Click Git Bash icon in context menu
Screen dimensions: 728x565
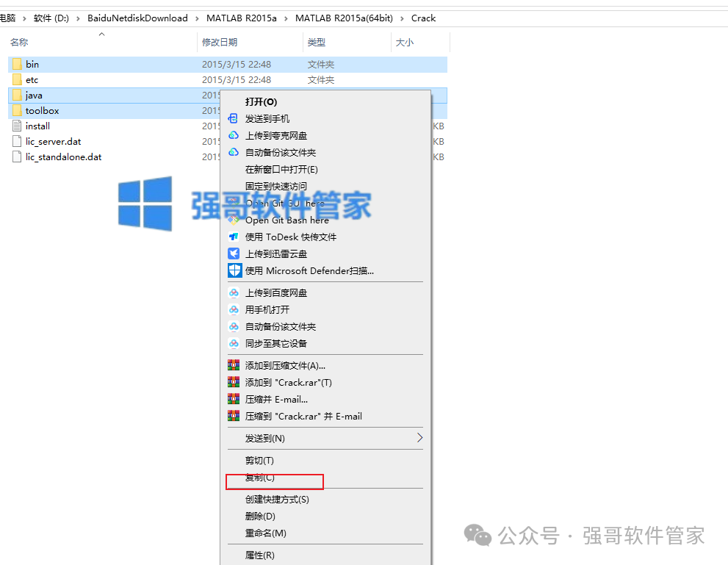click(x=234, y=220)
